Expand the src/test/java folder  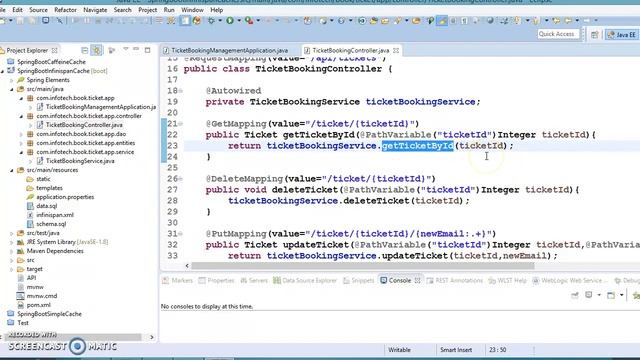click(x=12, y=233)
